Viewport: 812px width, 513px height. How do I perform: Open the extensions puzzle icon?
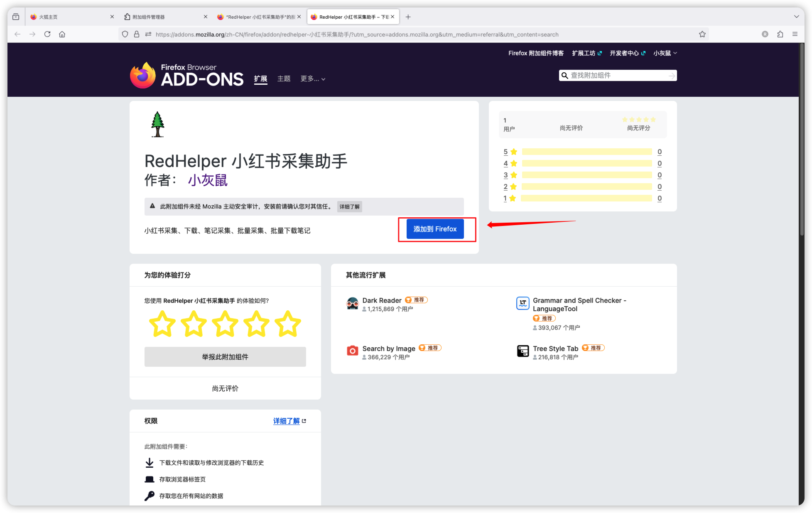pos(780,34)
